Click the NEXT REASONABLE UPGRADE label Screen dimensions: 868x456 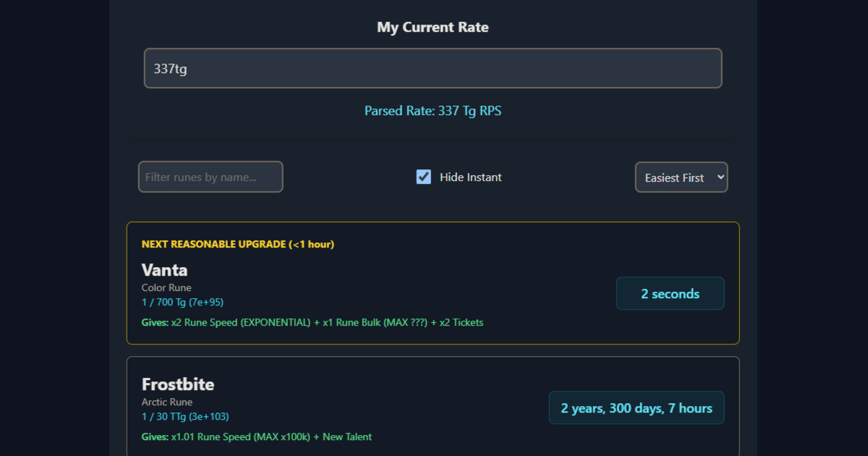237,244
